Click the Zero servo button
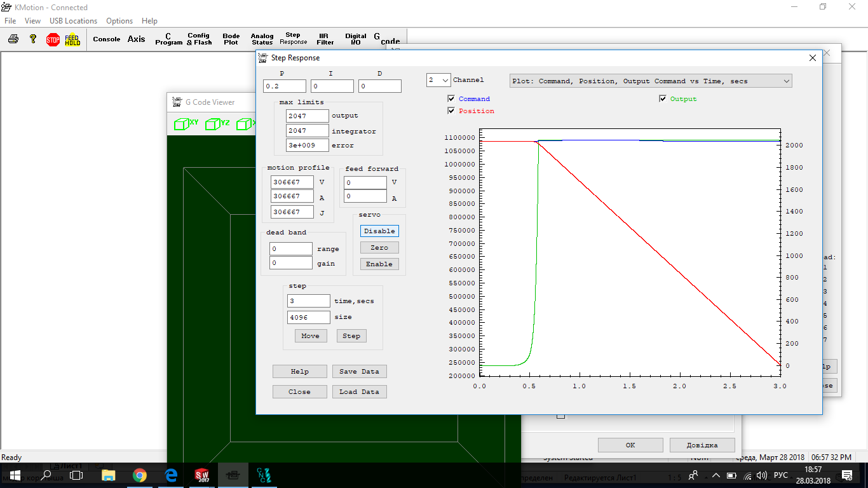Image resolution: width=868 pixels, height=488 pixels. click(x=379, y=248)
